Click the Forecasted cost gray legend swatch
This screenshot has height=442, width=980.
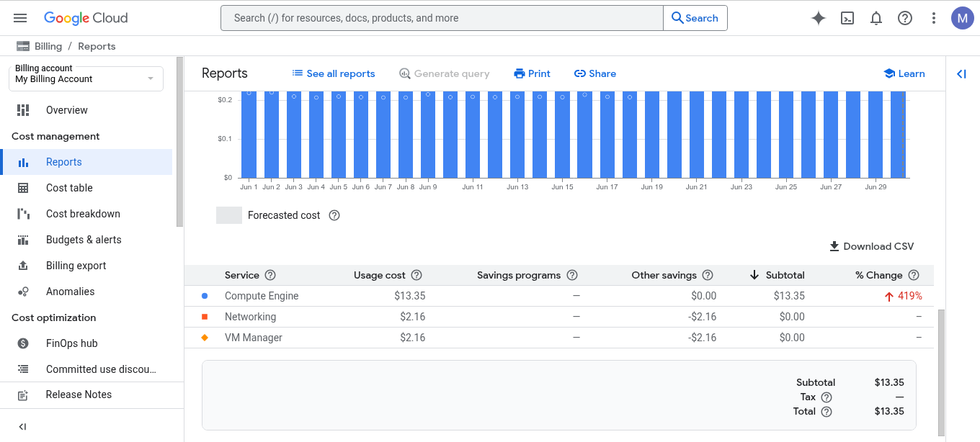tap(229, 215)
